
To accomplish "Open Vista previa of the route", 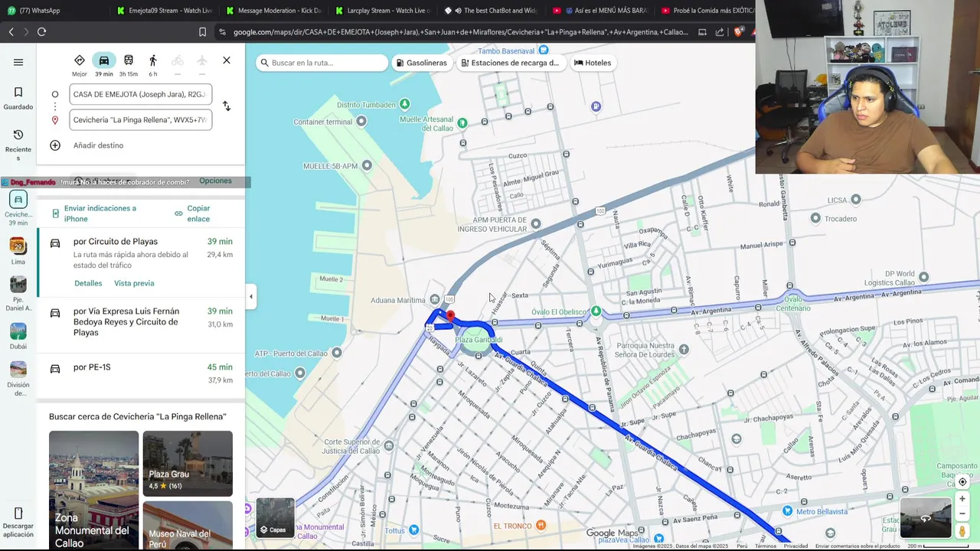I will (x=134, y=283).
